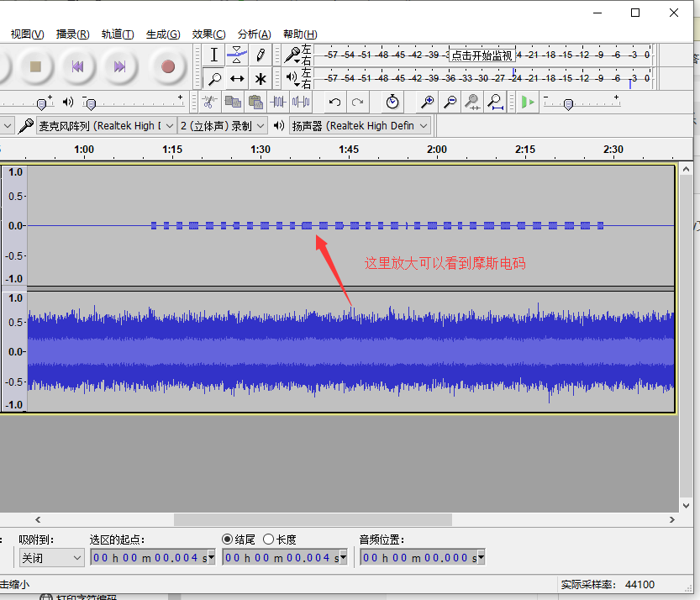Select the 结尾 radio button
Screen dimensions: 700x600
click(227, 539)
